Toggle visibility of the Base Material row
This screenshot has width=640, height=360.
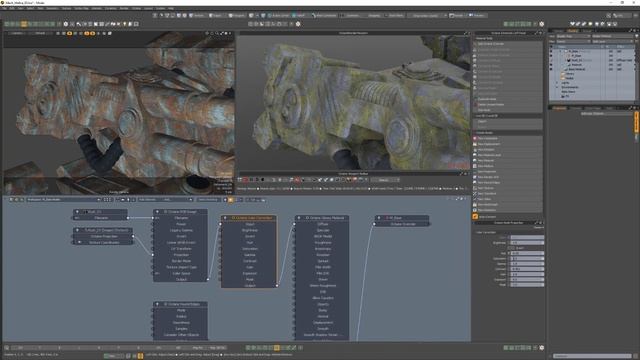click(551, 69)
